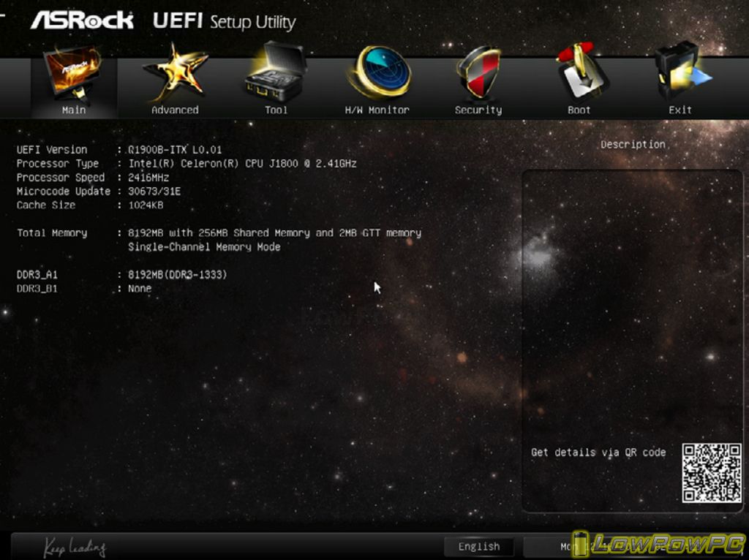Click the QR code image

(712, 473)
